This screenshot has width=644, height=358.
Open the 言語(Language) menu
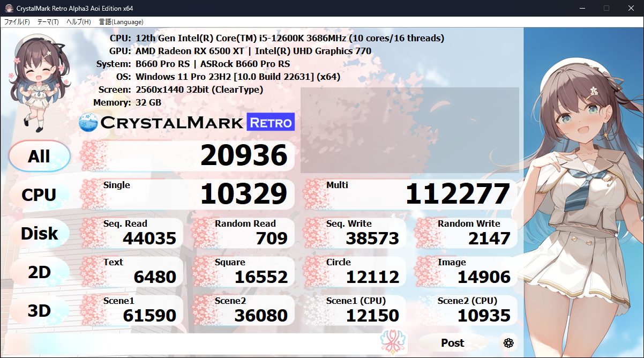pyautogui.click(x=121, y=22)
